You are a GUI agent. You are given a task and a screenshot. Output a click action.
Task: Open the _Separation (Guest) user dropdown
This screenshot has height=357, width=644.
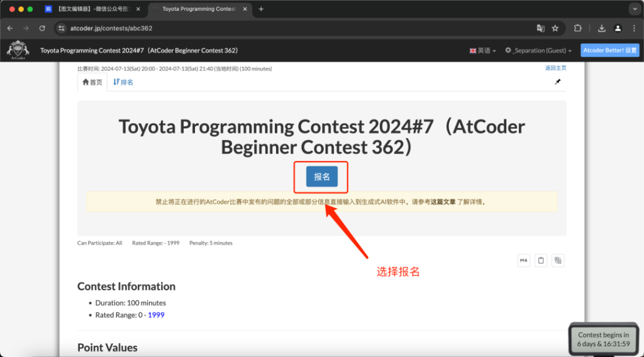coord(538,50)
